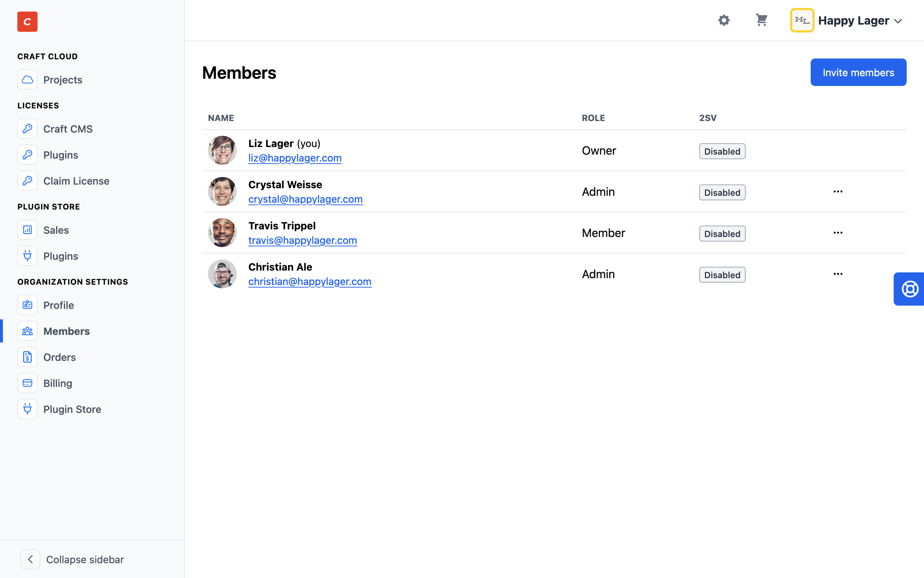
Task: Click the Billing credit card icon
Action: (27, 383)
